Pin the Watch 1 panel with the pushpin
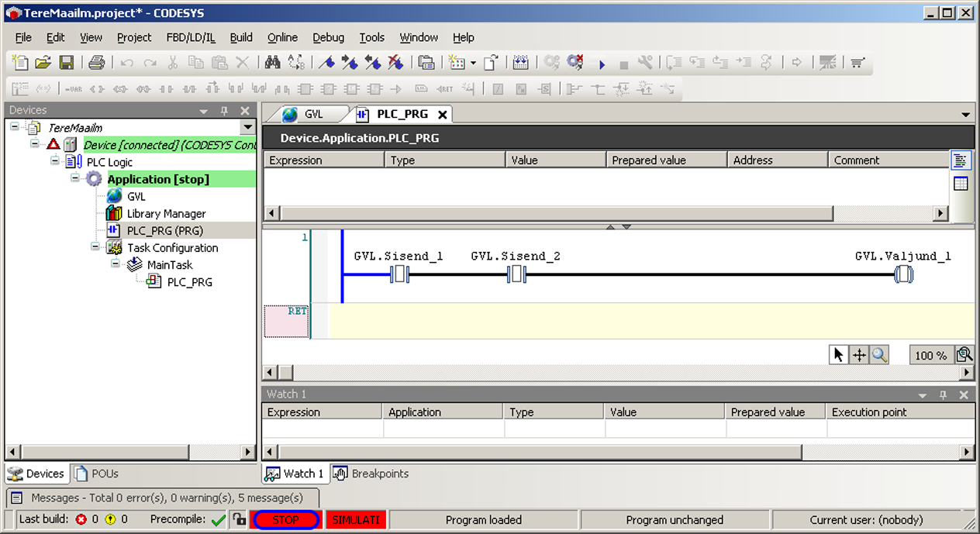 pos(944,394)
